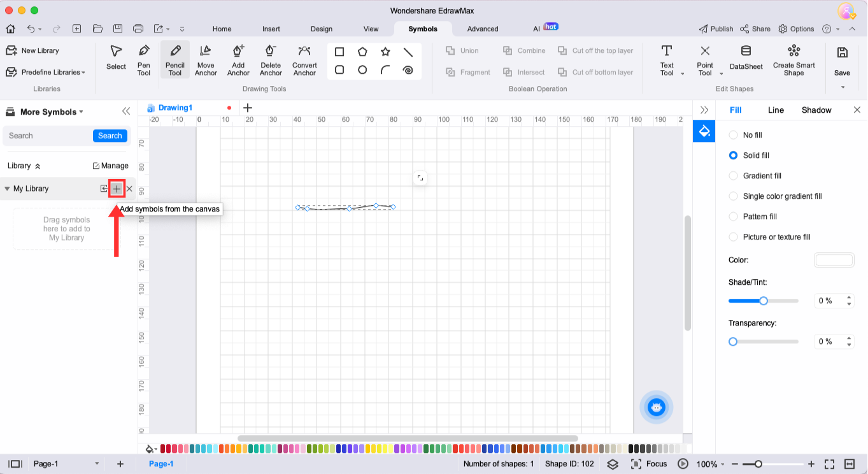Go to the home start page icon
This screenshot has width=868, height=474.
point(10,29)
